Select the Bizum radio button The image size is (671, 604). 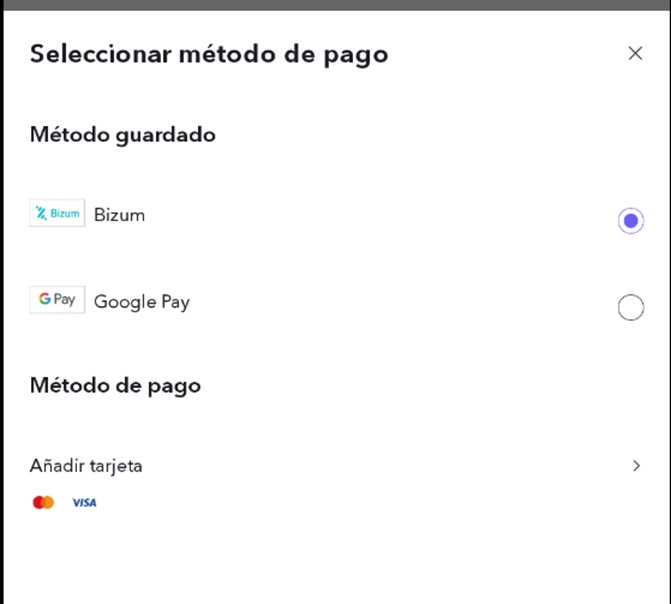click(x=631, y=221)
